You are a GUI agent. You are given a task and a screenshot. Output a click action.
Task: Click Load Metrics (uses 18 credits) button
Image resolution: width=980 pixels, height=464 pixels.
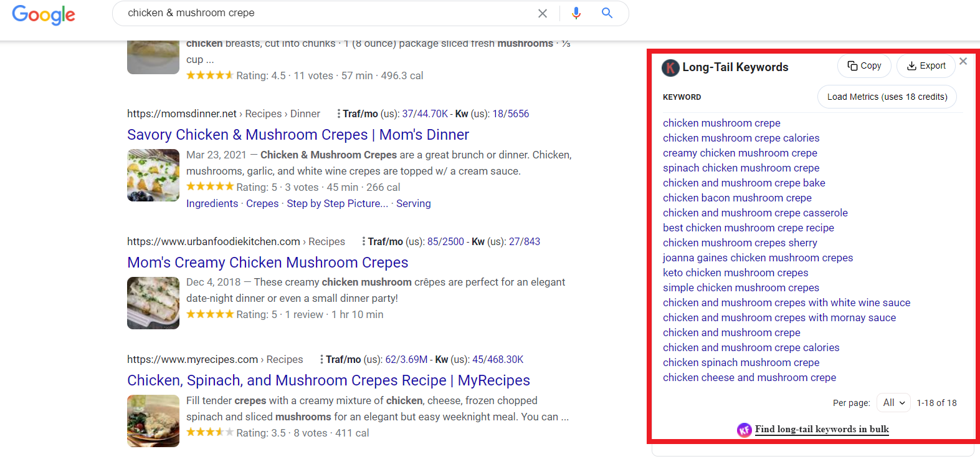(x=887, y=97)
